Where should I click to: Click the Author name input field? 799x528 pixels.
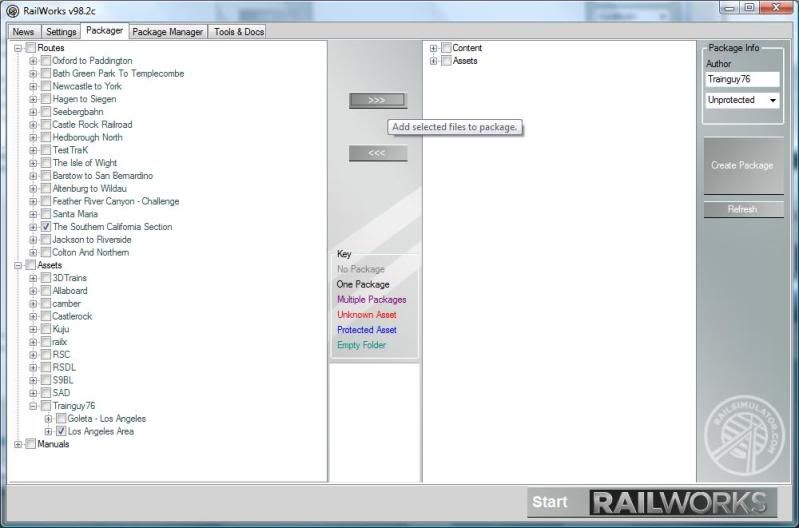click(x=742, y=79)
